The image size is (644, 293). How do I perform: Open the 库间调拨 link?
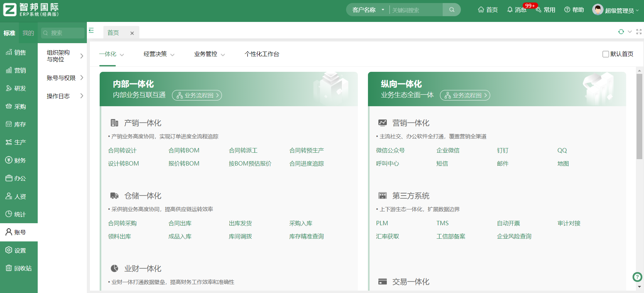point(240,236)
